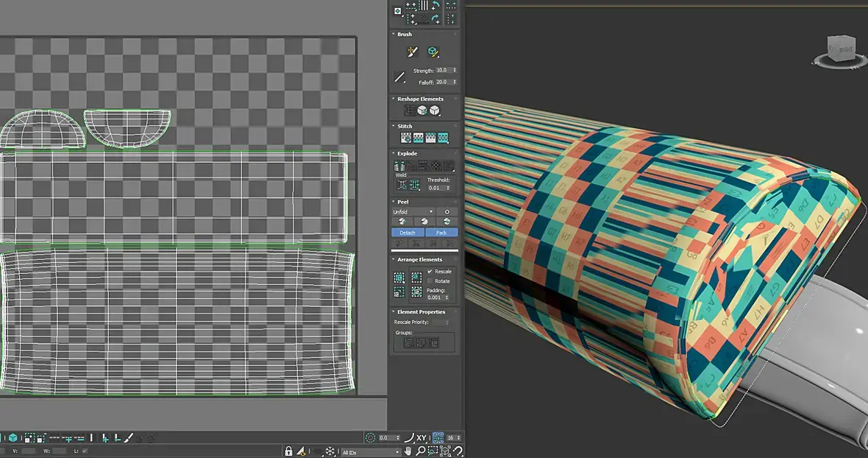Enable the Rotate checkbox
868x458 pixels.
pyautogui.click(x=430, y=281)
